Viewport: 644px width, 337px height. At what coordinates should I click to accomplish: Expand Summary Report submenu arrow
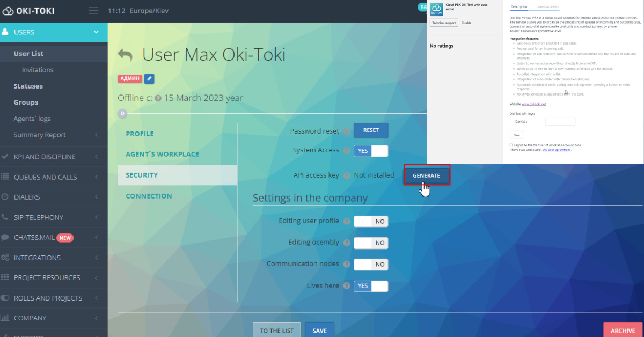point(96,135)
